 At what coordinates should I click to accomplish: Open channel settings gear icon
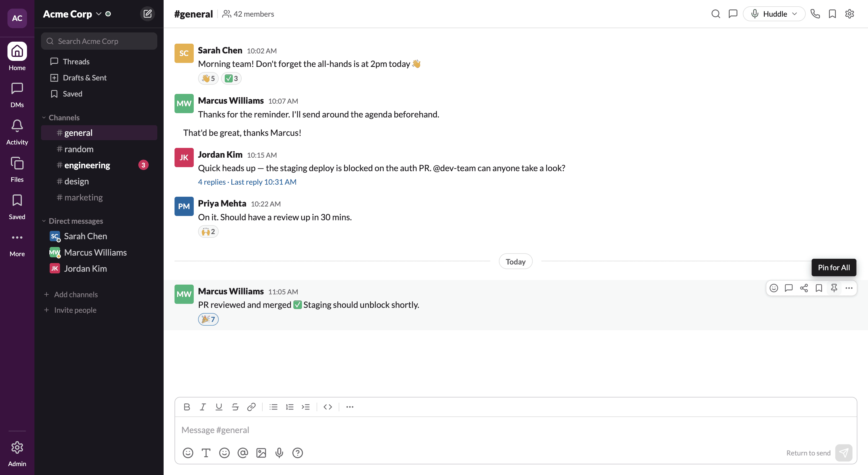(x=849, y=14)
